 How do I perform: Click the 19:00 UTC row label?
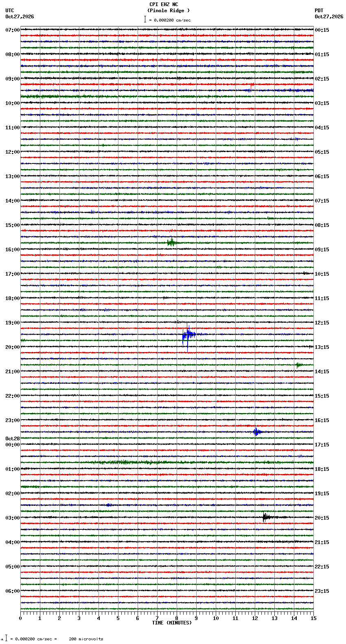13,323
